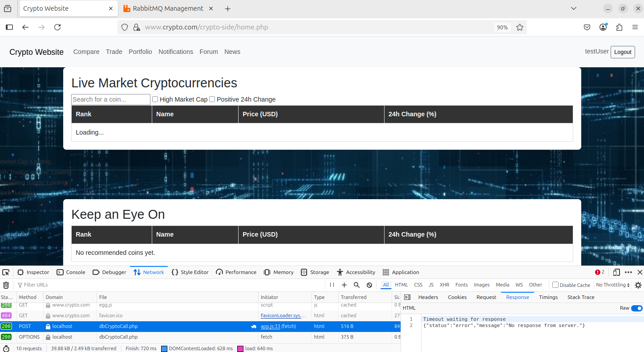Enable High Market Cap checkbox
The width and height of the screenshot is (644, 352).
pos(155,99)
